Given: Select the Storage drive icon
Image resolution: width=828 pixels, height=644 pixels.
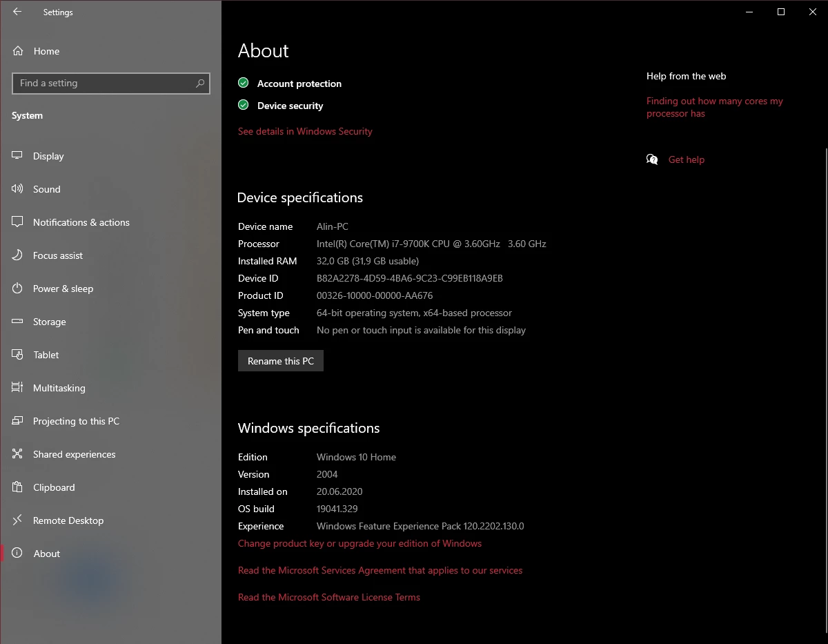Looking at the screenshot, I should pos(18,322).
